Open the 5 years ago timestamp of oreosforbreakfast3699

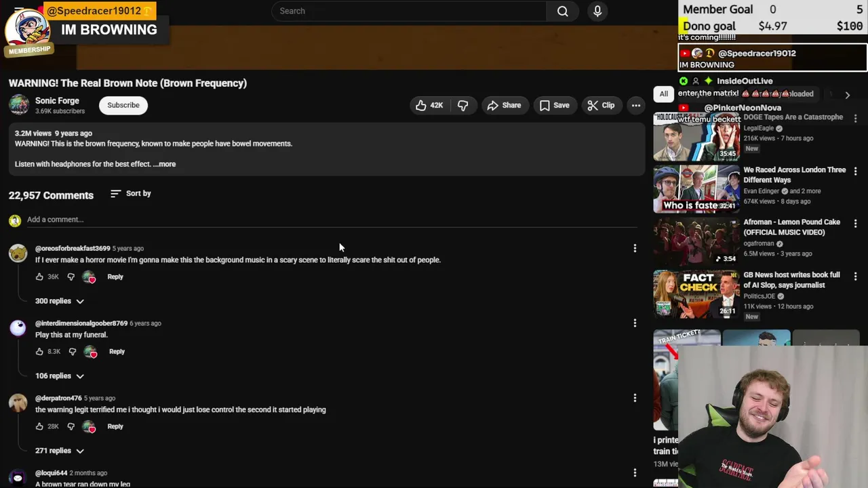click(128, 249)
